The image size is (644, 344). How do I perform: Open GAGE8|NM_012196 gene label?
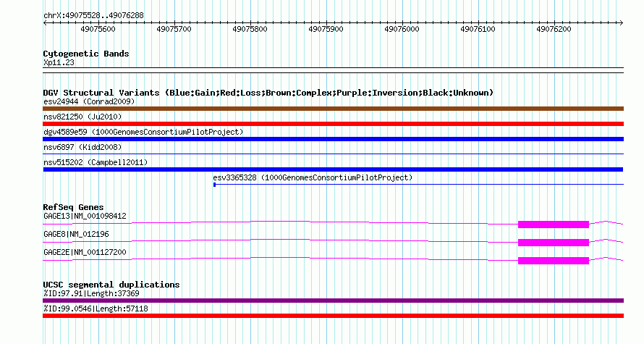click(x=77, y=234)
